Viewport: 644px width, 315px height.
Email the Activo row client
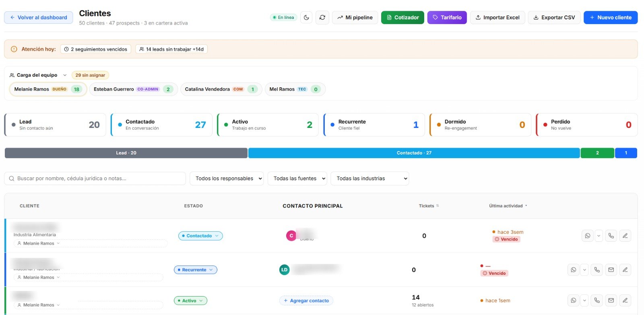[611, 300]
